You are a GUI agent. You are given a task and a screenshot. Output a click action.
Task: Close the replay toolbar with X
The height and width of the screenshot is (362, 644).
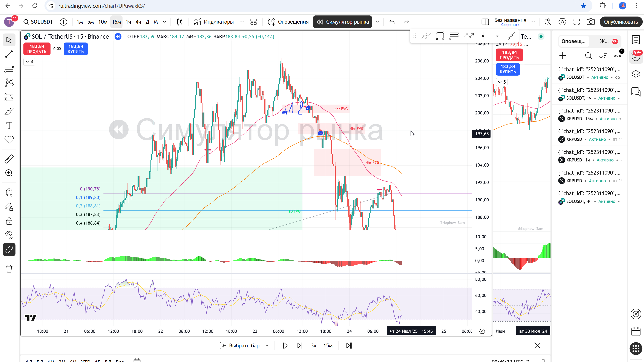pyautogui.click(x=537, y=345)
